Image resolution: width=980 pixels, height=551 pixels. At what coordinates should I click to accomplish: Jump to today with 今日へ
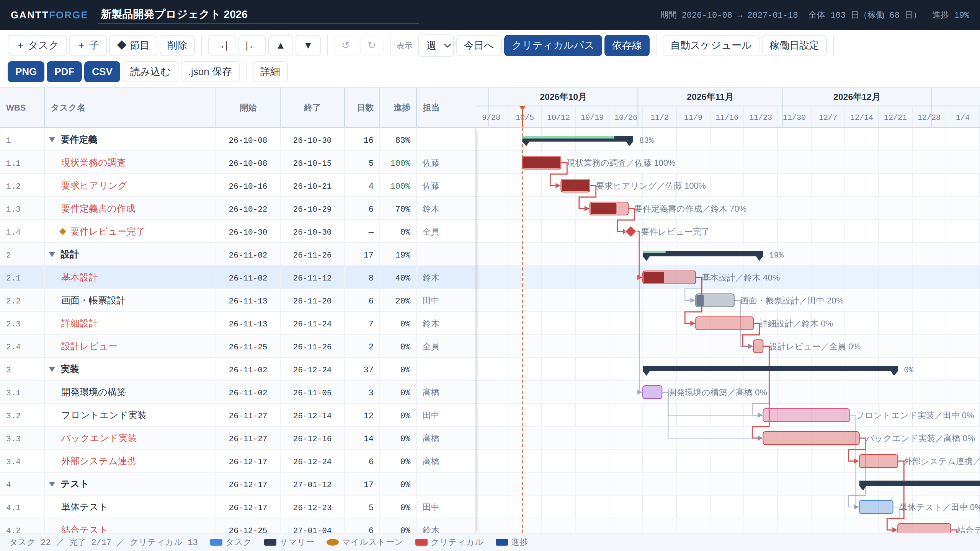point(479,46)
